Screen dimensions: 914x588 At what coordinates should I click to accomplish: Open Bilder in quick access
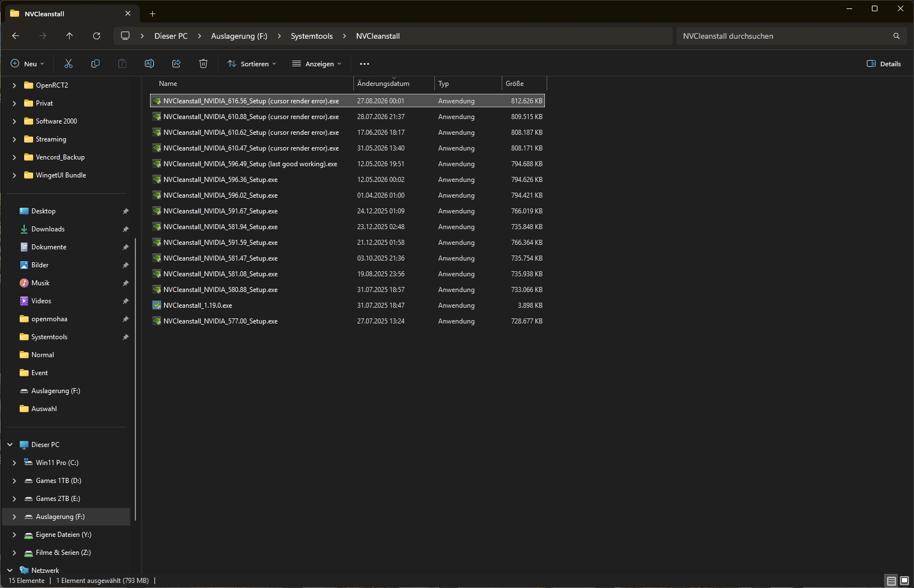40,265
